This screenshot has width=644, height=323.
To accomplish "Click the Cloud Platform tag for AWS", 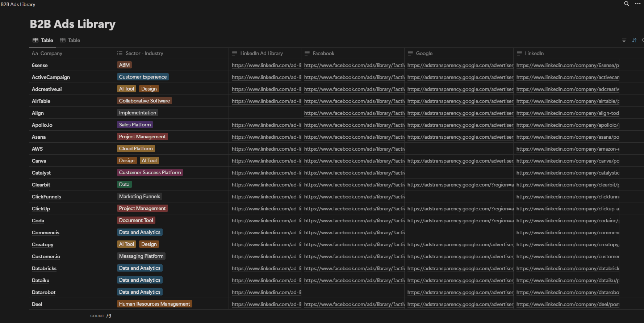I will pos(136,148).
